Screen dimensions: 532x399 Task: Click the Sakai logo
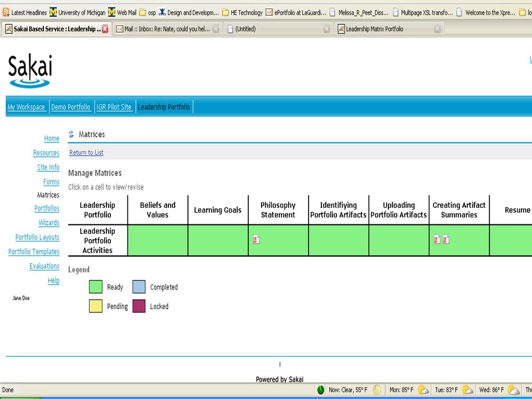(30, 70)
